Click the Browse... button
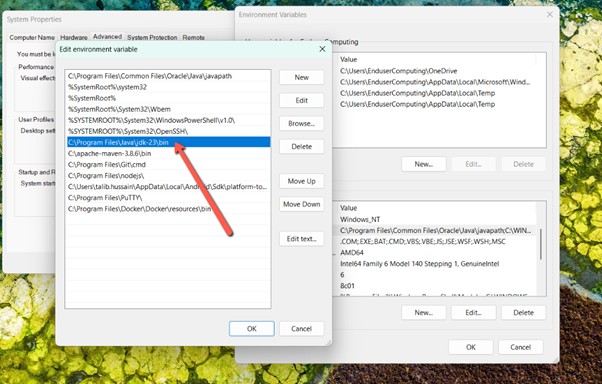This screenshot has width=602, height=384. (301, 123)
